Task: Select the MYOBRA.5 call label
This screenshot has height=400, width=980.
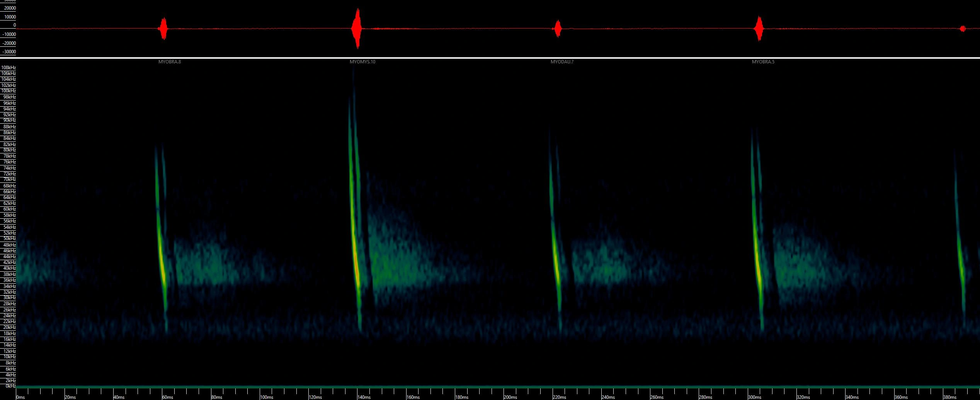Action: pyautogui.click(x=763, y=62)
